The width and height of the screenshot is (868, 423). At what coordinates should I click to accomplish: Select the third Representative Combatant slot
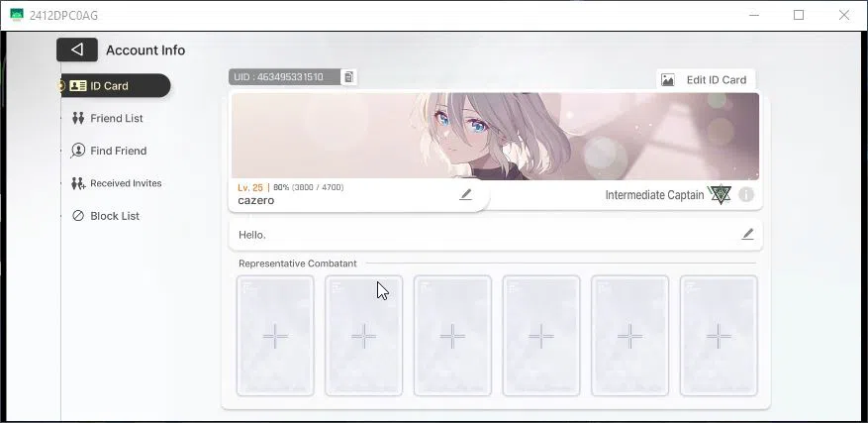tap(452, 336)
